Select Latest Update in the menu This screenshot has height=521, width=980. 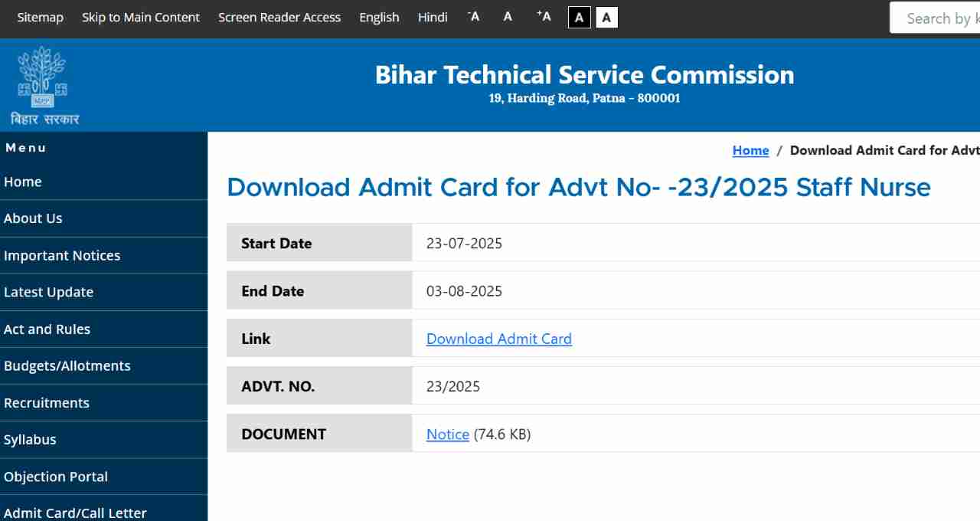click(x=103, y=292)
